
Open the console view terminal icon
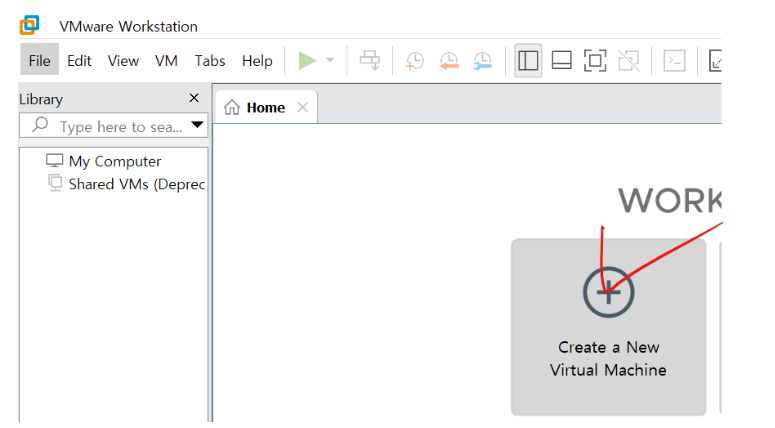click(x=674, y=61)
